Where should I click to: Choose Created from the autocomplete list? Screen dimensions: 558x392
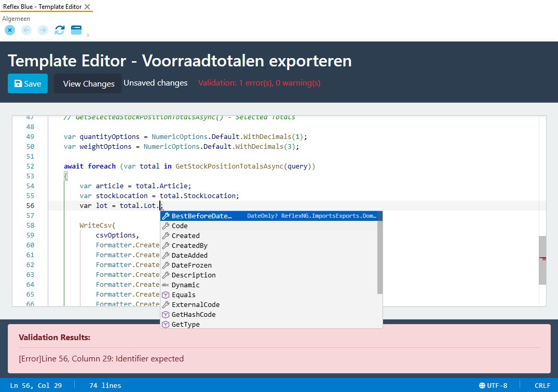tap(269, 235)
